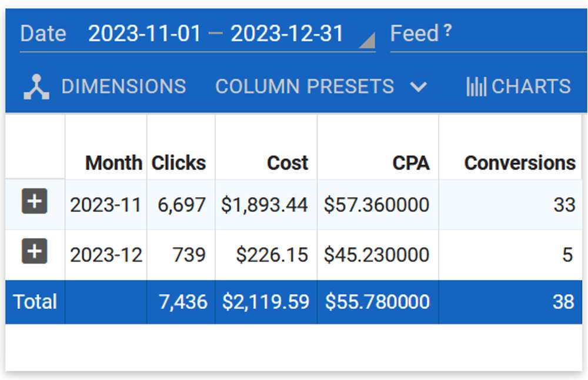588x380 pixels.
Task: Open the Column Presets chevron dropdown
Action: pyautogui.click(x=418, y=87)
